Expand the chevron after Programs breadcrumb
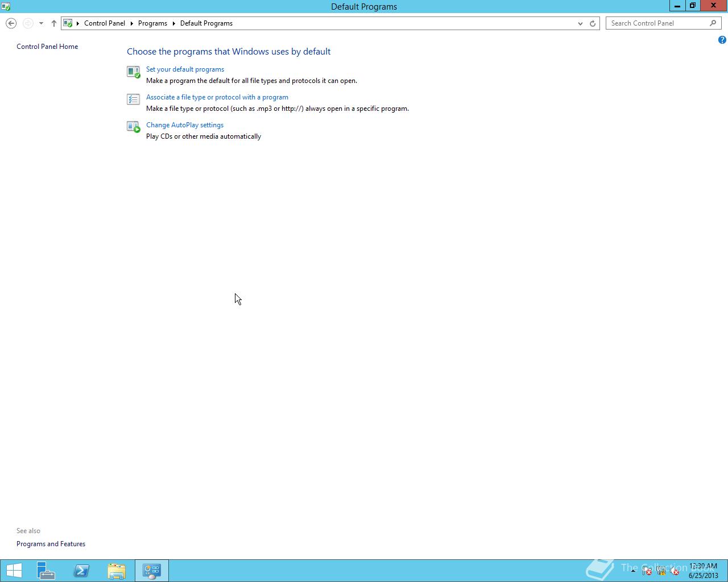Image resolution: width=728 pixels, height=582 pixels. [x=173, y=23]
